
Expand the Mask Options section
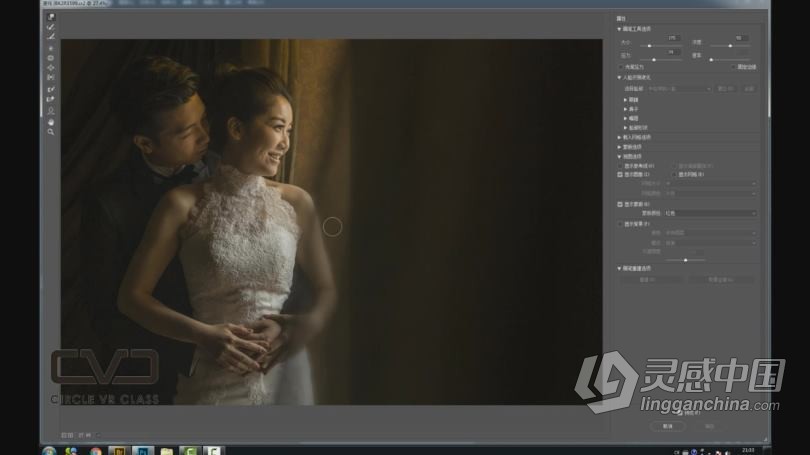click(x=619, y=147)
